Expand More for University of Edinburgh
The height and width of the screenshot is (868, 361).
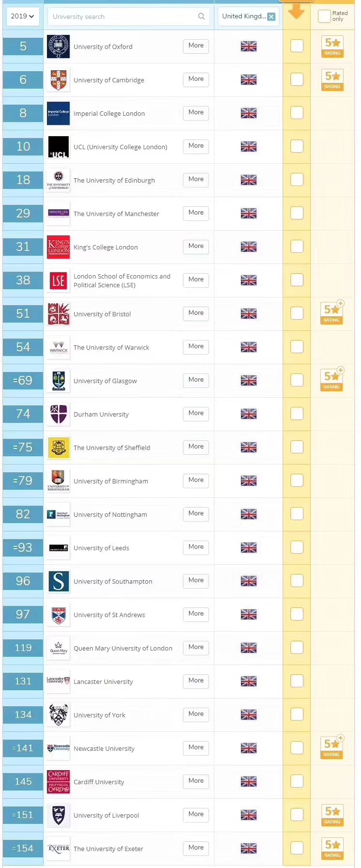[x=196, y=180]
